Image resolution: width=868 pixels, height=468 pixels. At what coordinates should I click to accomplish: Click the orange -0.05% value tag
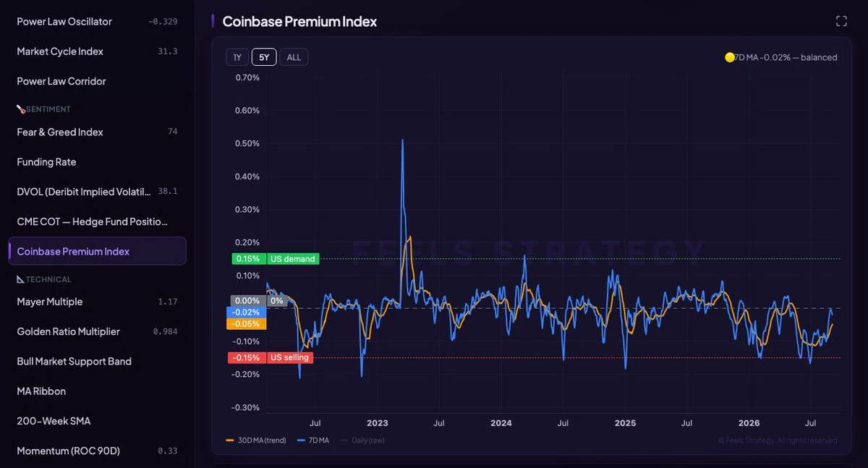(x=247, y=324)
